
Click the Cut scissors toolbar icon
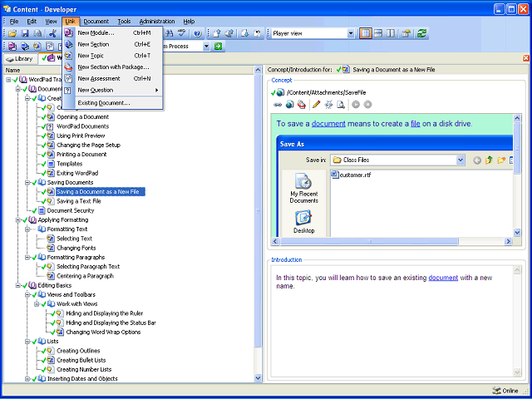click(52, 33)
